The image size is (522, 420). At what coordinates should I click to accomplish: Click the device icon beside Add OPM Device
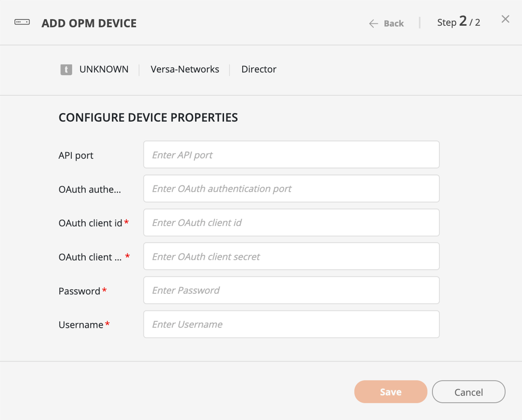point(22,22)
